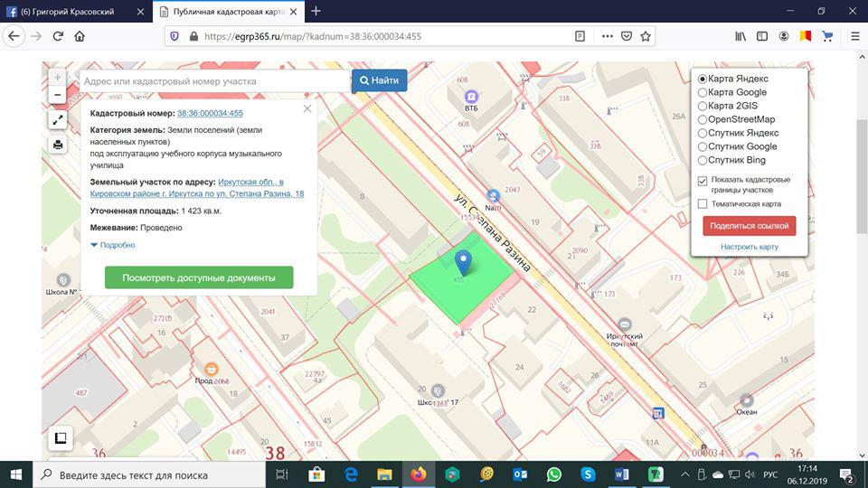Expand Подробно details section
Image resolution: width=868 pixels, height=488 pixels.
click(113, 245)
